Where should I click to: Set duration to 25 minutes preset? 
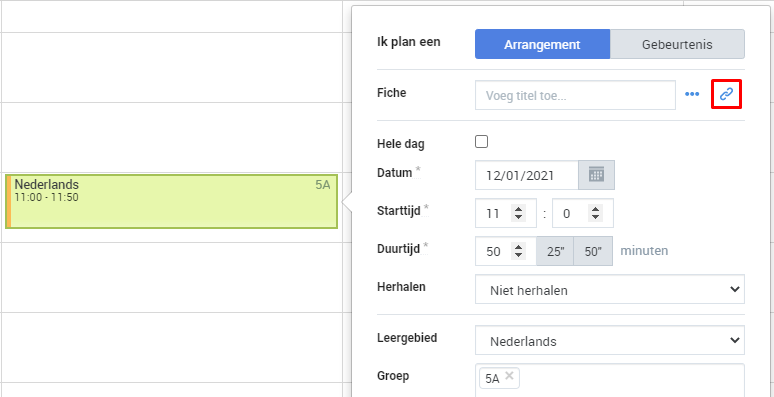click(555, 251)
